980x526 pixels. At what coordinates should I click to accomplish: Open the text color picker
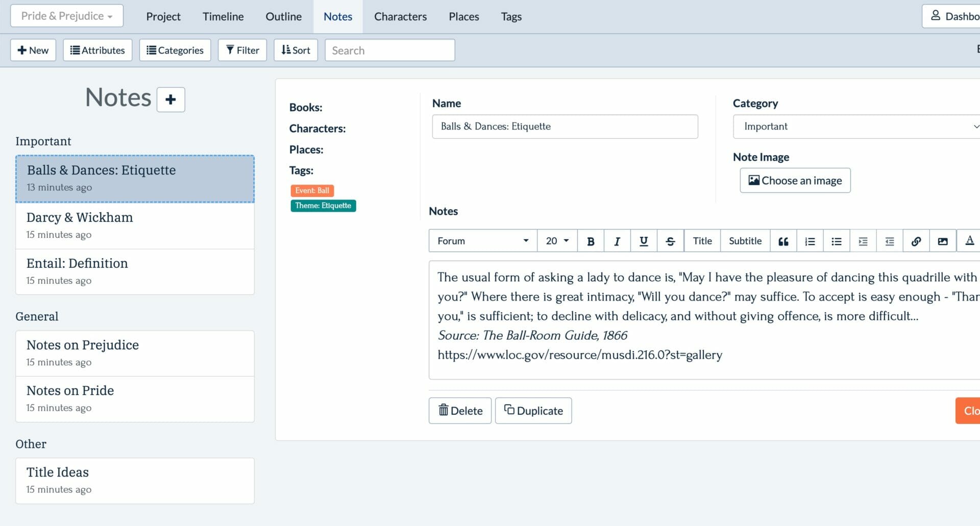(x=969, y=241)
